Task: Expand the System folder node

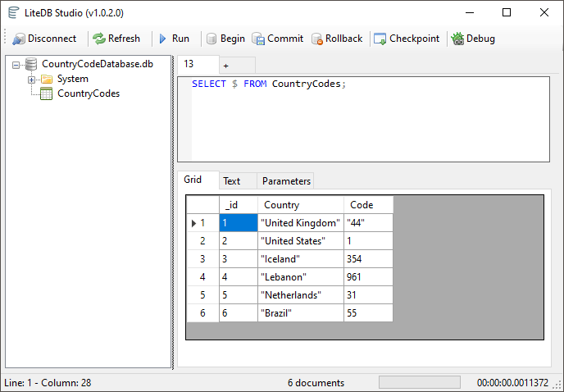Action: point(32,80)
